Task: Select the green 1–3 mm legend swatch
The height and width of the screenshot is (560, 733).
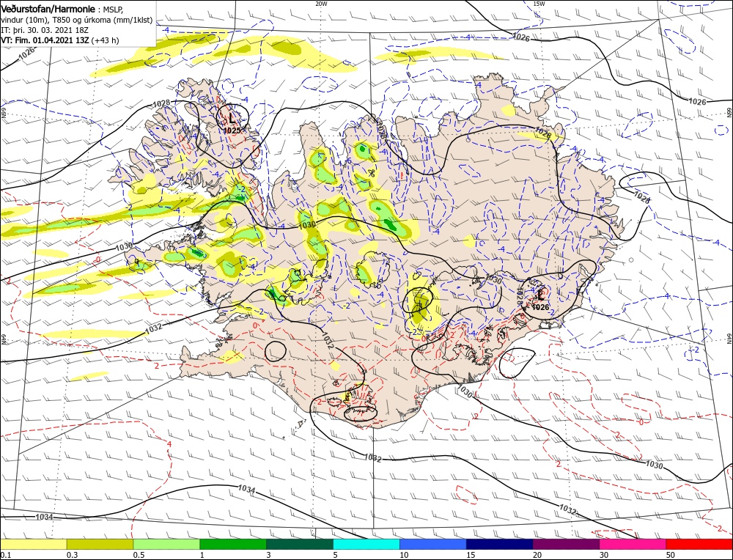Action: coord(233,544)
